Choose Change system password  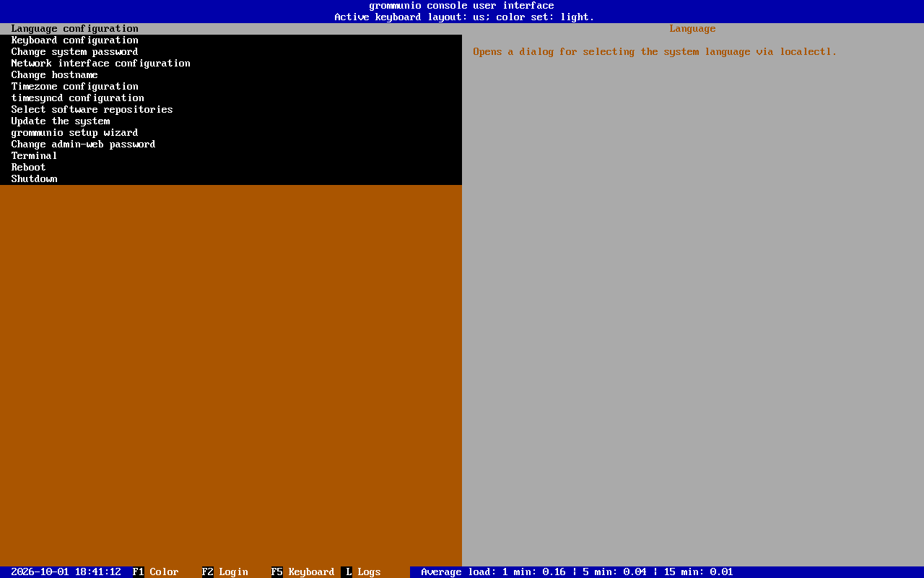click(231, 52)
